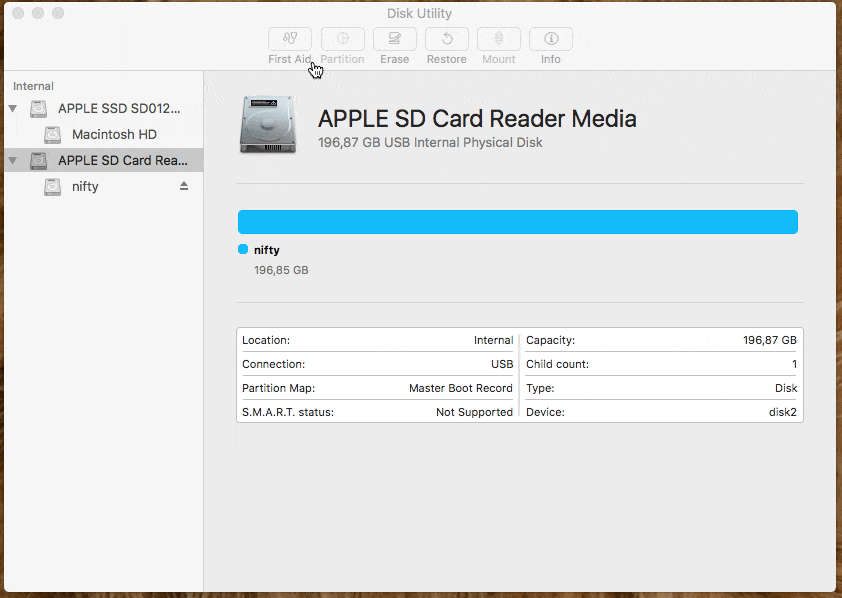The width and height of the screenshot is (842, 598).
Task: Expand the APPLE SSD disclosure triangle
Action: tap(12, 108)
